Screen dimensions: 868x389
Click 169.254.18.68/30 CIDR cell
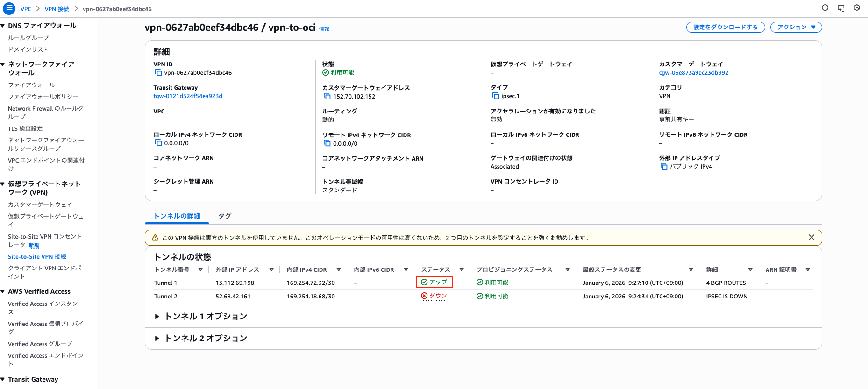point(311,296)
